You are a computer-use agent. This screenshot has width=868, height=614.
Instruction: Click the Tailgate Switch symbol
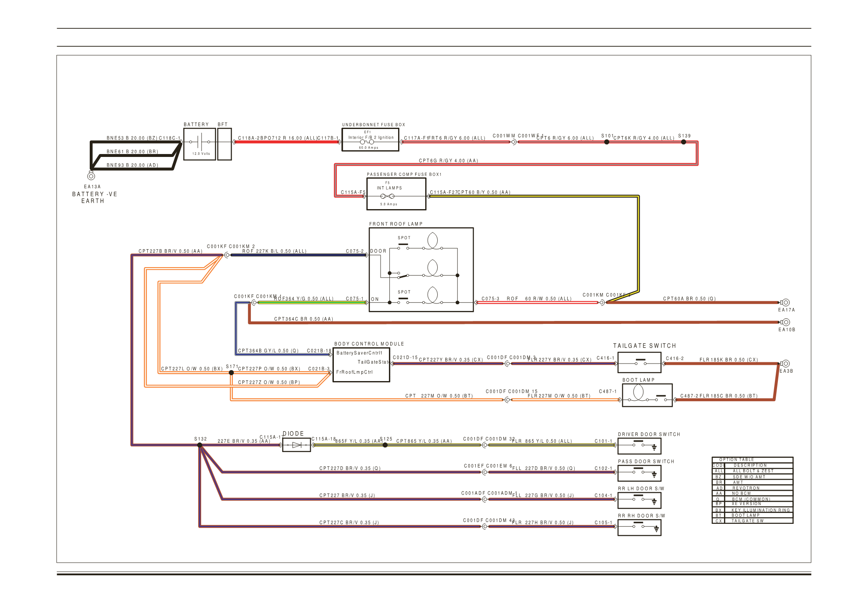pos(639,362)
